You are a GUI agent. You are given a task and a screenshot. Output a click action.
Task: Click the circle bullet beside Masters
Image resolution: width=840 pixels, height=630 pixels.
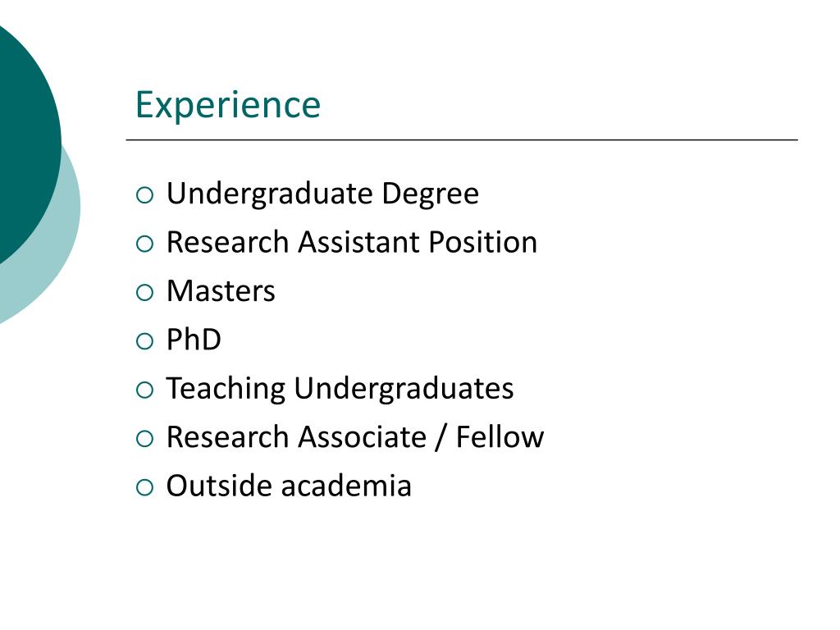click(144, 293)
